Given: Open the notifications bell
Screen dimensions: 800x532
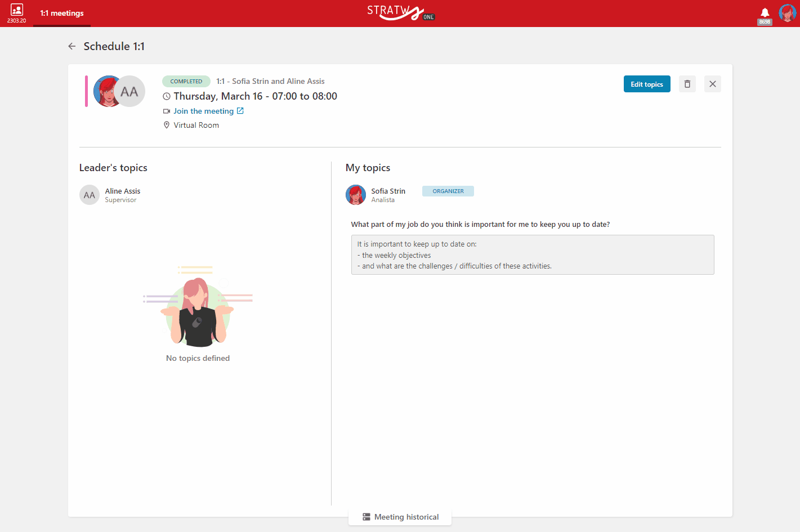Looking at the screenshot, I should [765, 12].
